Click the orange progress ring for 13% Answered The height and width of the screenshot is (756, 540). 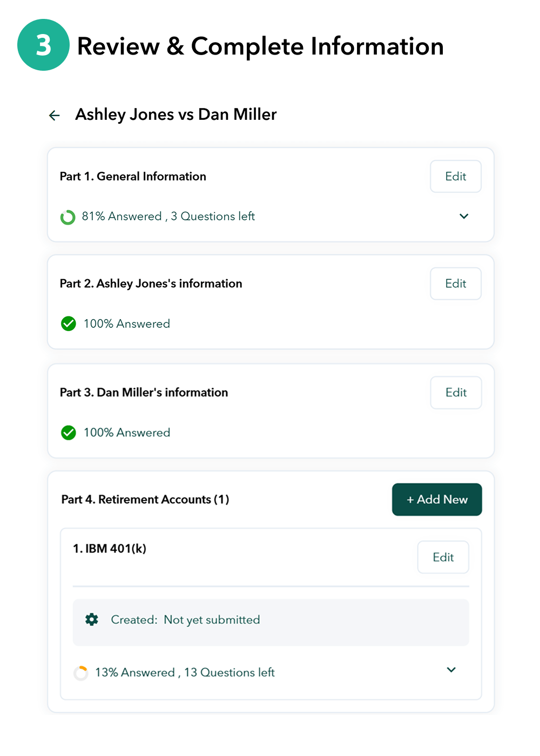point(80,673)
